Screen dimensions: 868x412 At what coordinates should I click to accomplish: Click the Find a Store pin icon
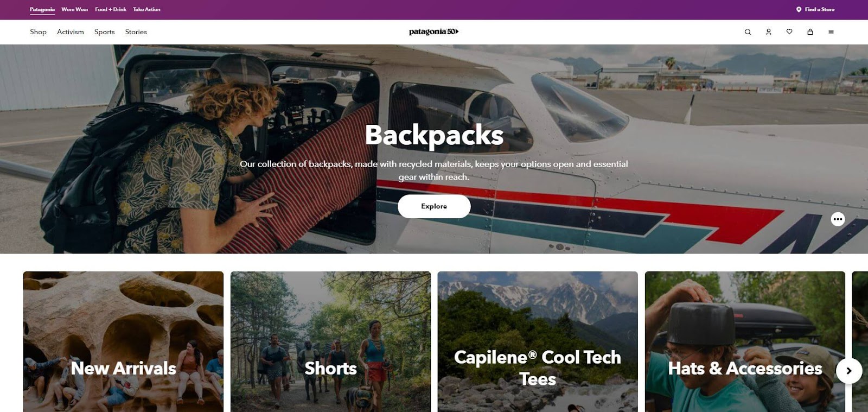click(x=799, y=9)
